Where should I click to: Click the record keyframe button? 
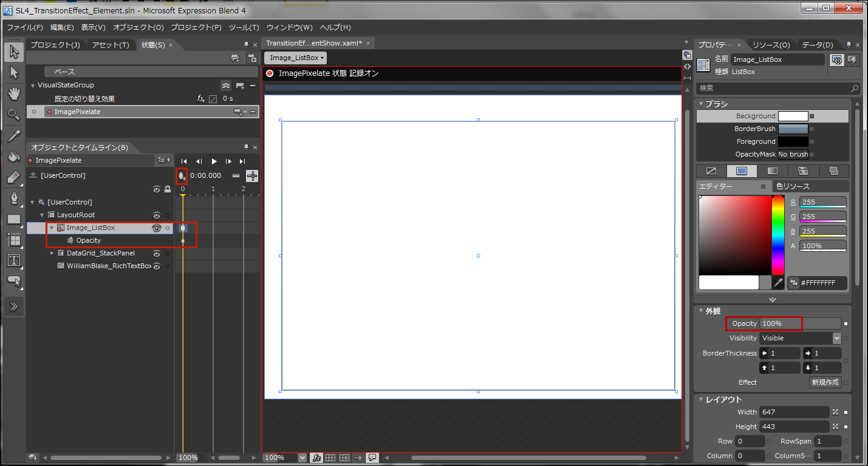pyautogui.click(x=182, y=176)
